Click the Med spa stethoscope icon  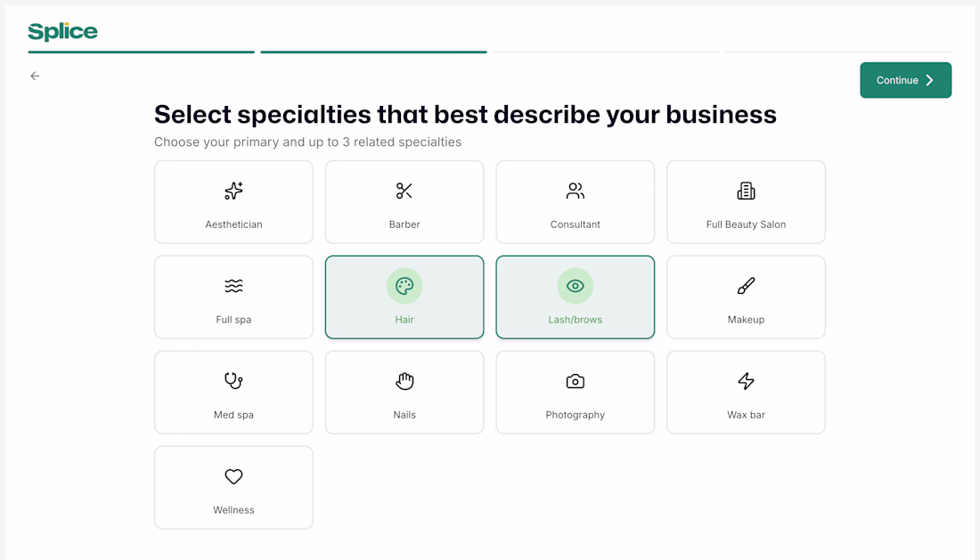(x=233, y=381)
